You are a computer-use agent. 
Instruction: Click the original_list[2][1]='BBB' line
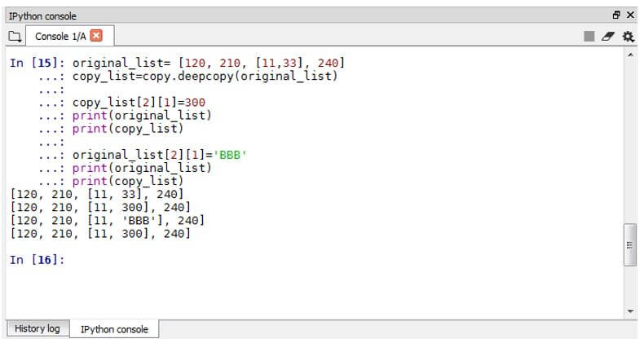point(159,155)
